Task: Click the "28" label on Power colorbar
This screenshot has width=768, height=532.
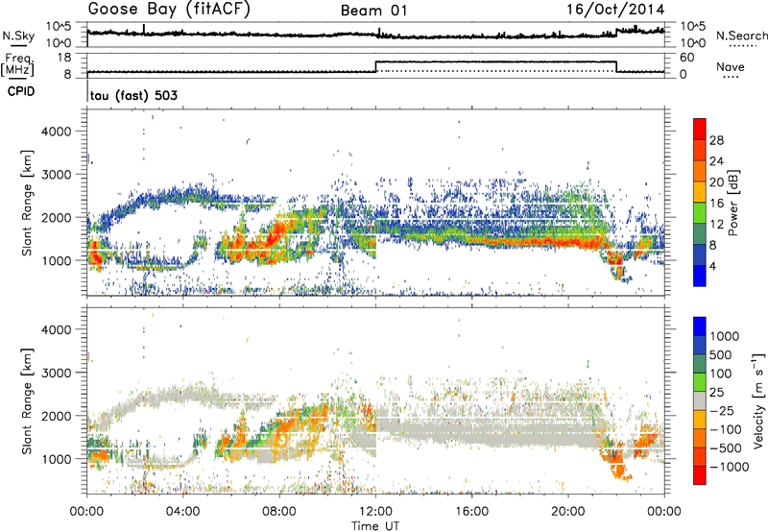Action: [716, 140]
